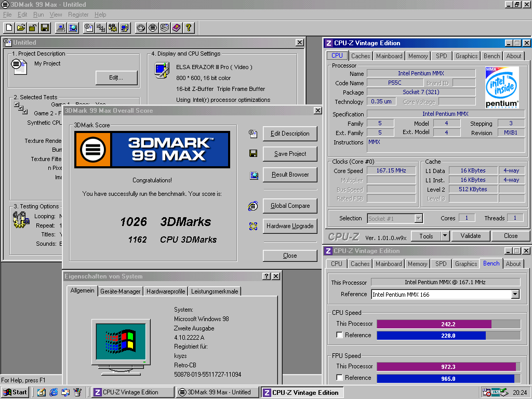Screen dimensions: 532x399
Task: Open the Leistungsmerkmale tab
Action: coord(215,291)
